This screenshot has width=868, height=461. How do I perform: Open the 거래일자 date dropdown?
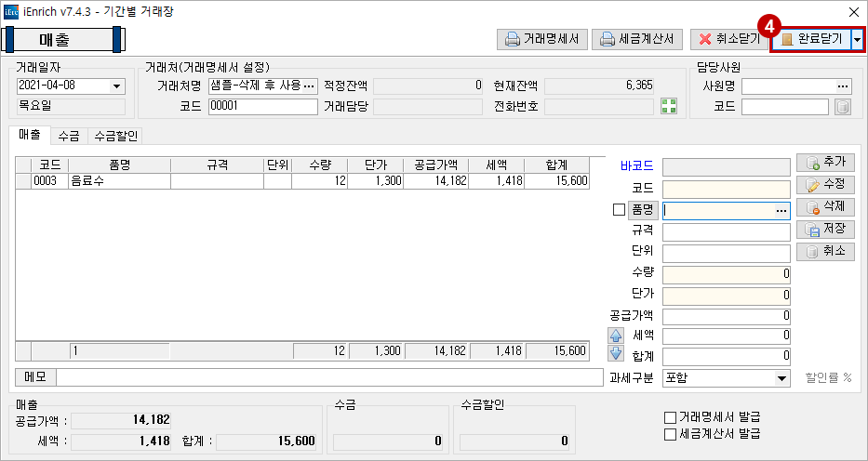pos(116,86)
